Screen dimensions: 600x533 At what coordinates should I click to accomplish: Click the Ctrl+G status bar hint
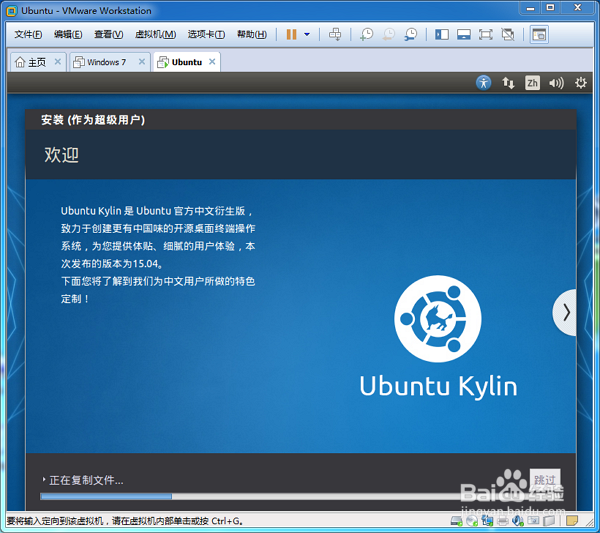coord(125,521)
